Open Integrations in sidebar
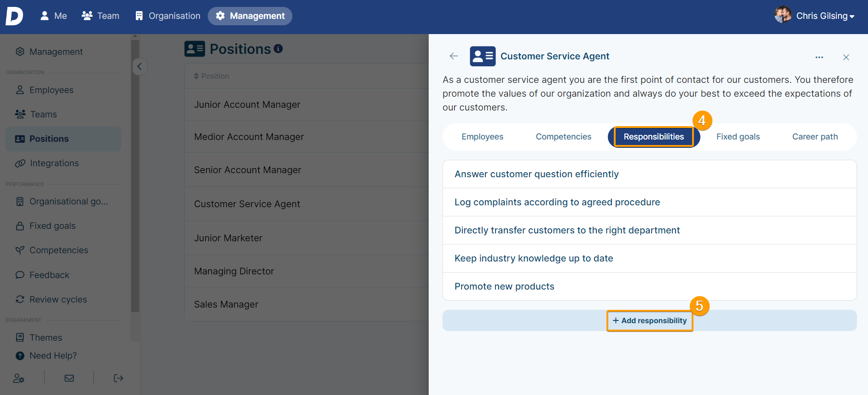Screen dimensions: 868x395 click(63, 163)
